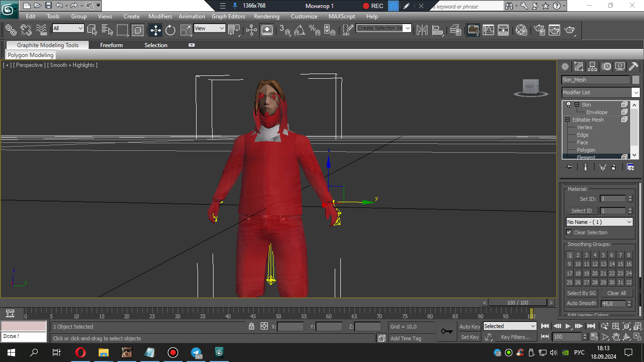Open the Graph Editors menu
The width and height of the screenshot is (644, 362).
click(x=228, y=16)
